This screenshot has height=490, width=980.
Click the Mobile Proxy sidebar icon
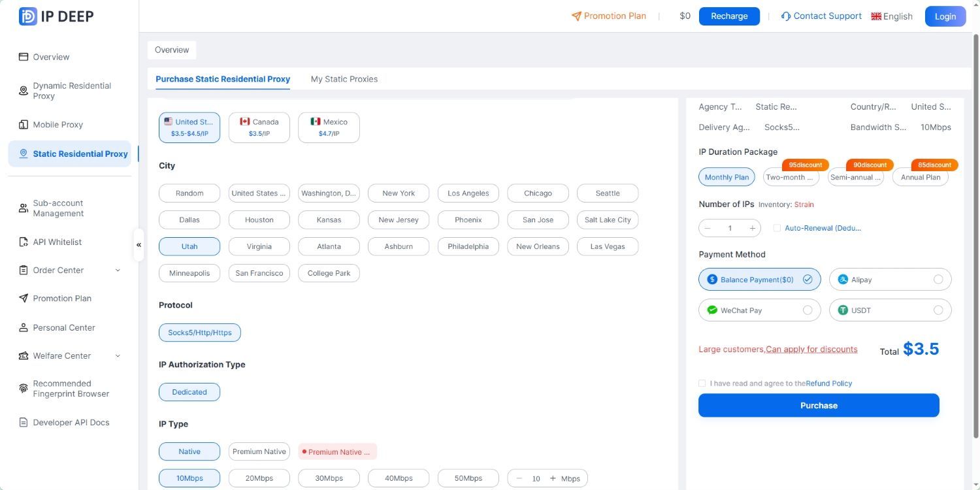tap(24, 125)
